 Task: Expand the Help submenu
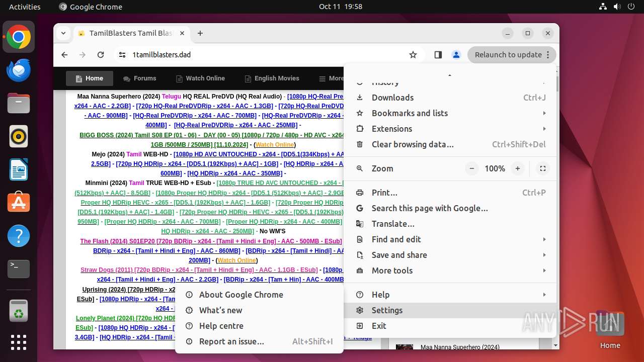coord(450,295)
